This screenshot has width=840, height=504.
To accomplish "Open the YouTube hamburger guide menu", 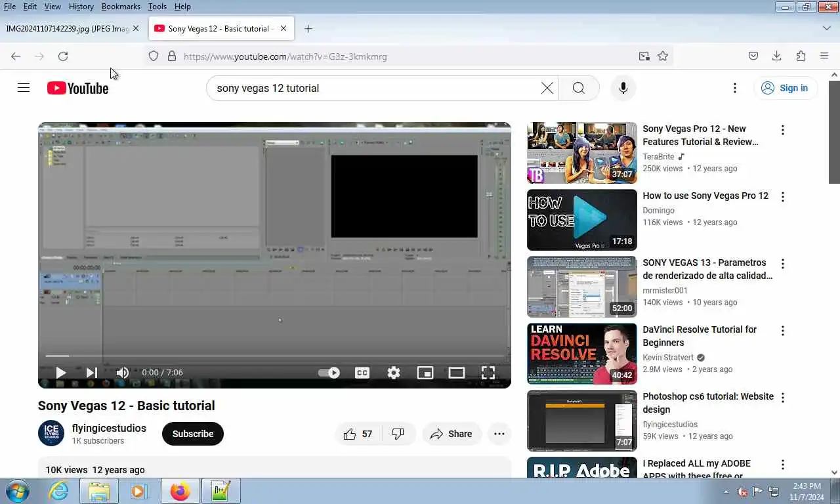I will point(24,88).
